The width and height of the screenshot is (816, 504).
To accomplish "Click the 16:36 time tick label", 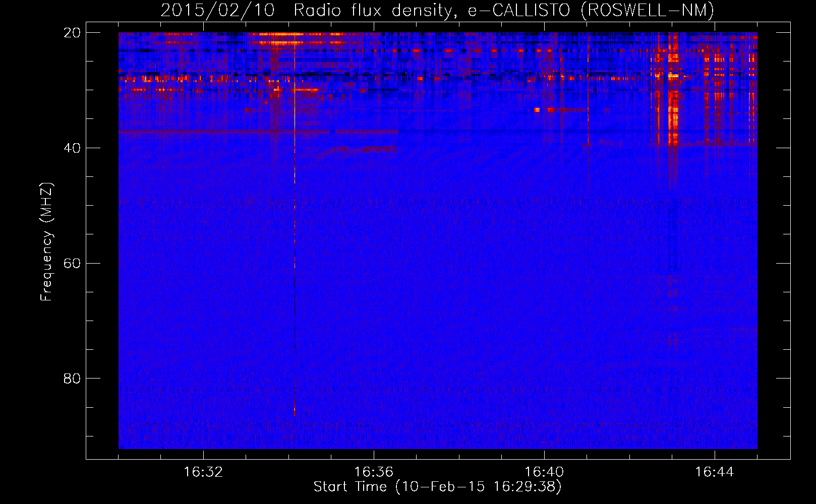I will coord(374,472).
